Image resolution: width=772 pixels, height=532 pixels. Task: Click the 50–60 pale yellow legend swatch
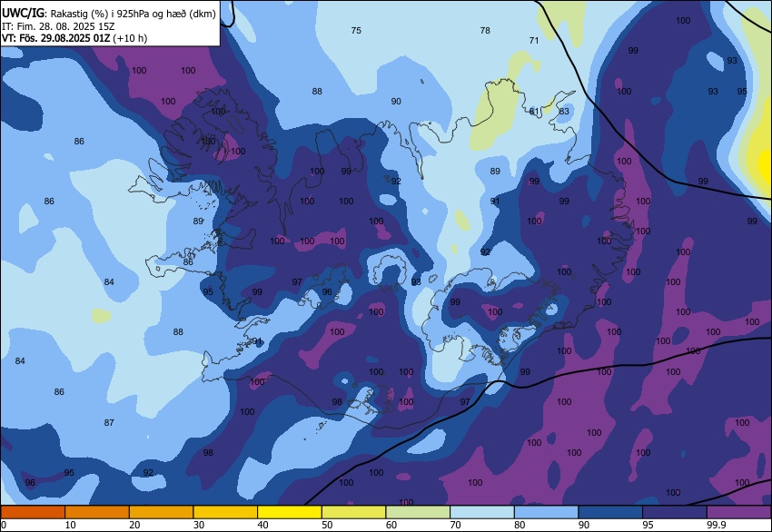(x=354, y=512)
